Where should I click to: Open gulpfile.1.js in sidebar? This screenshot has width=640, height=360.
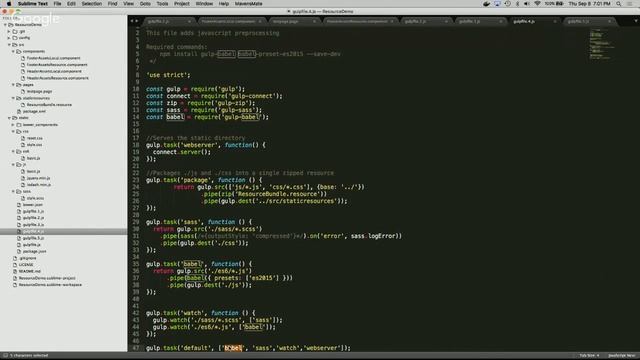coord(33,211)
